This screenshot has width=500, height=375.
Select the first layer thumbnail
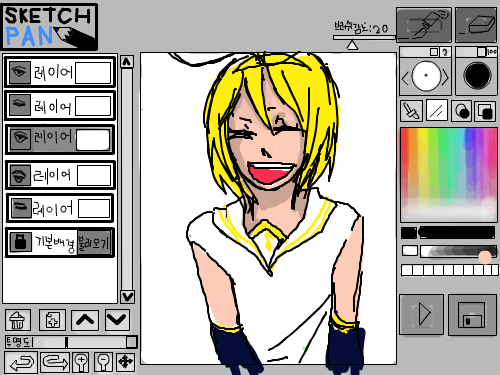pos(93,73)
